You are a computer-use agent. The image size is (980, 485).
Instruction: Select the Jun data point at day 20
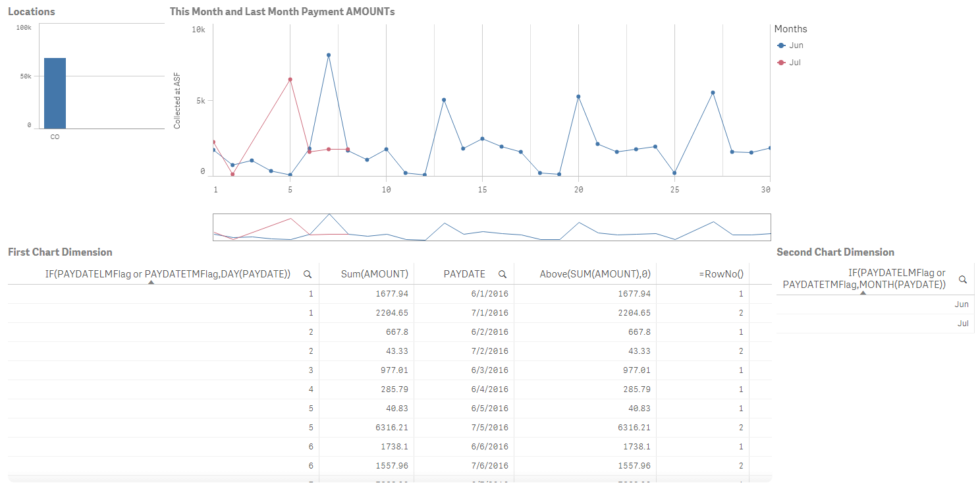[x=578, y=97]
